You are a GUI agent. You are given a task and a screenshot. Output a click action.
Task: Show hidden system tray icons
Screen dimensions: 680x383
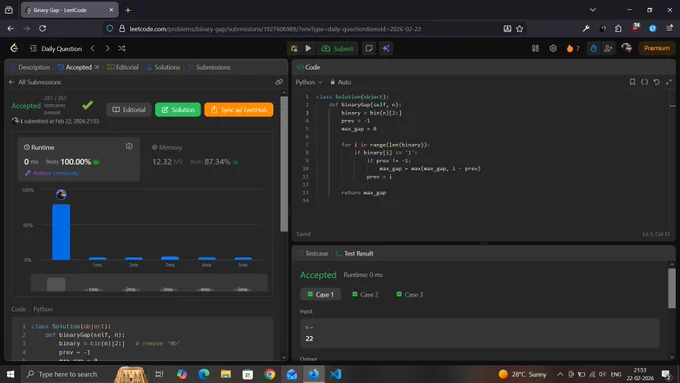pos(560,374)
